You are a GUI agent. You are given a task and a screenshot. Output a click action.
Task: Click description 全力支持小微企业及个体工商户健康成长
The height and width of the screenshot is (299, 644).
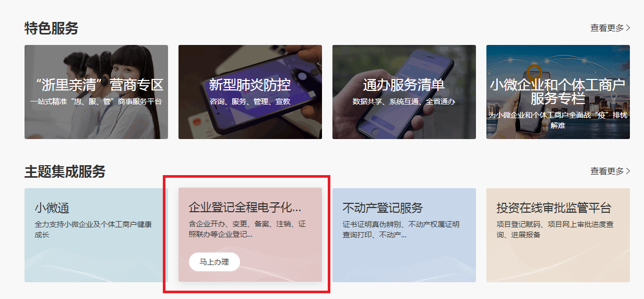(93, 229)
